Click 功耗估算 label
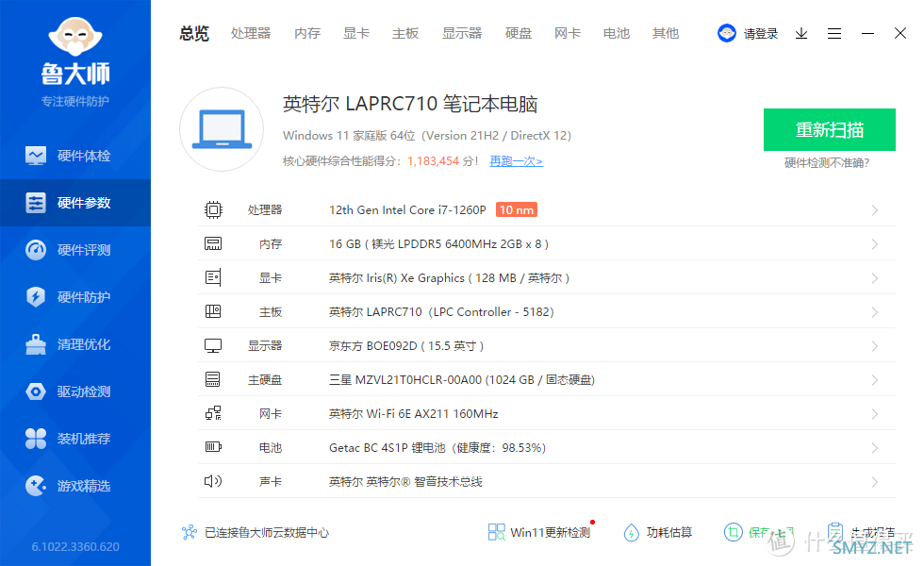Viewport: 924px width, 566px height. (669, 532)
